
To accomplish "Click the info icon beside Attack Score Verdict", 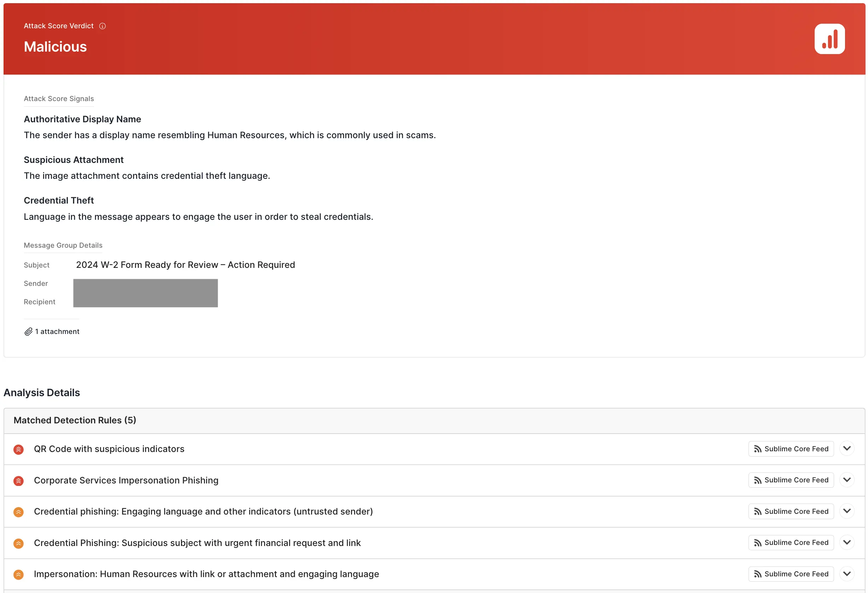I will tap(102, 26).
